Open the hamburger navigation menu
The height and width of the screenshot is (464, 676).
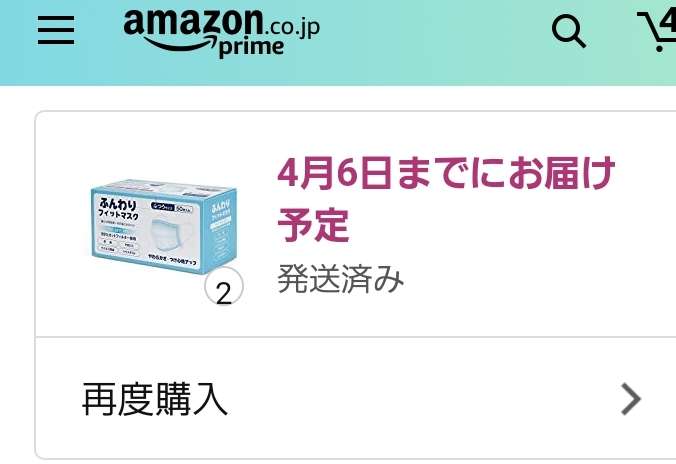pos(56,30)
